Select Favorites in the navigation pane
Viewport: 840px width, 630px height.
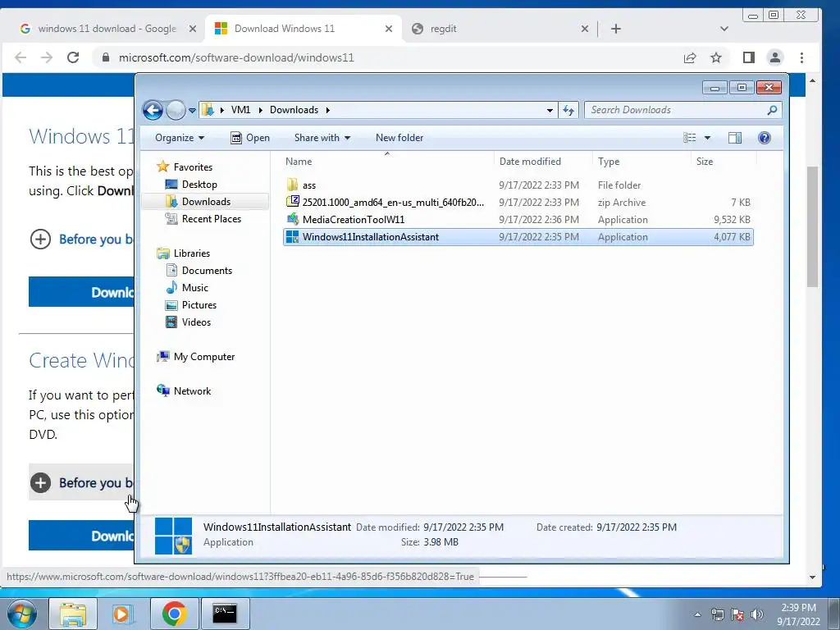pos(193,167)
